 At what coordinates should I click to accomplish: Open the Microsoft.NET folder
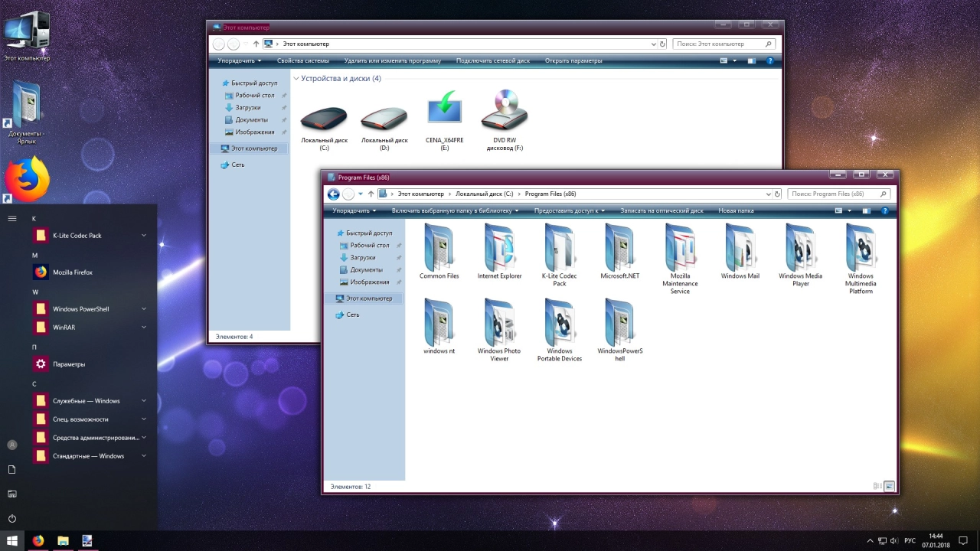[619, 252]
